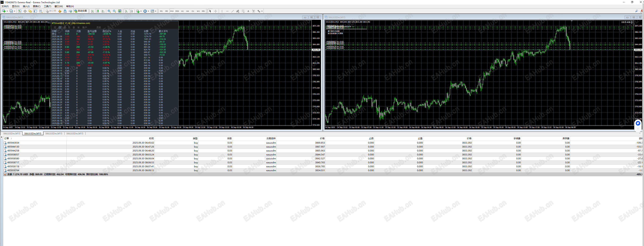
Task: Select the crosshair tool
Action: pyautogui.click(x=216, y=11)
